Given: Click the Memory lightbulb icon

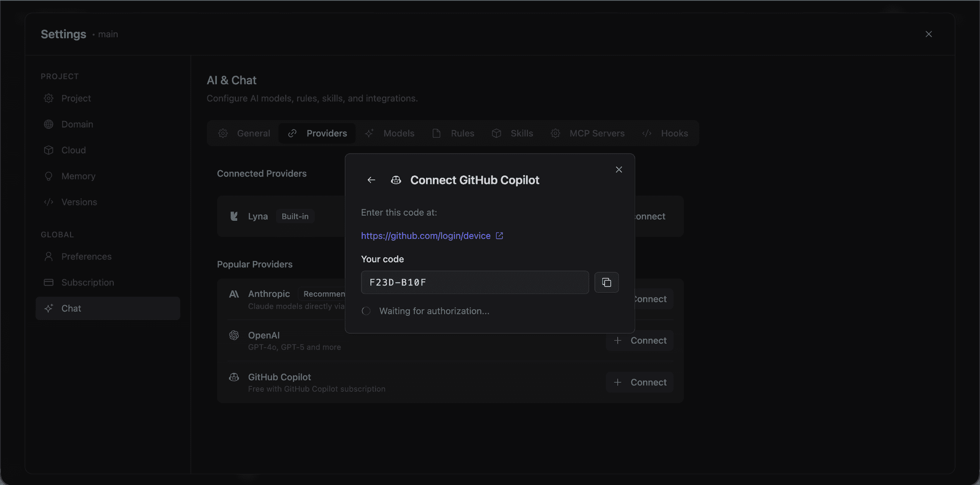Looking at the screenshot, I should coord(48,176).
